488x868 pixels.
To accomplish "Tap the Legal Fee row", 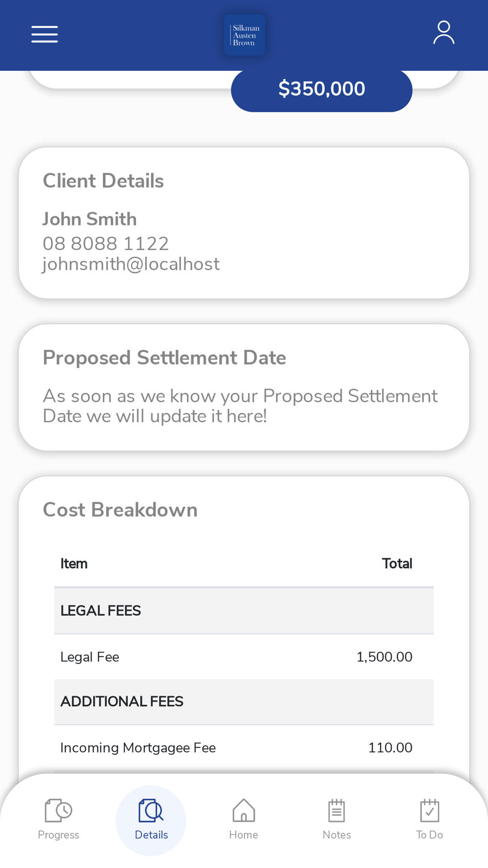I will pos(244,657).
